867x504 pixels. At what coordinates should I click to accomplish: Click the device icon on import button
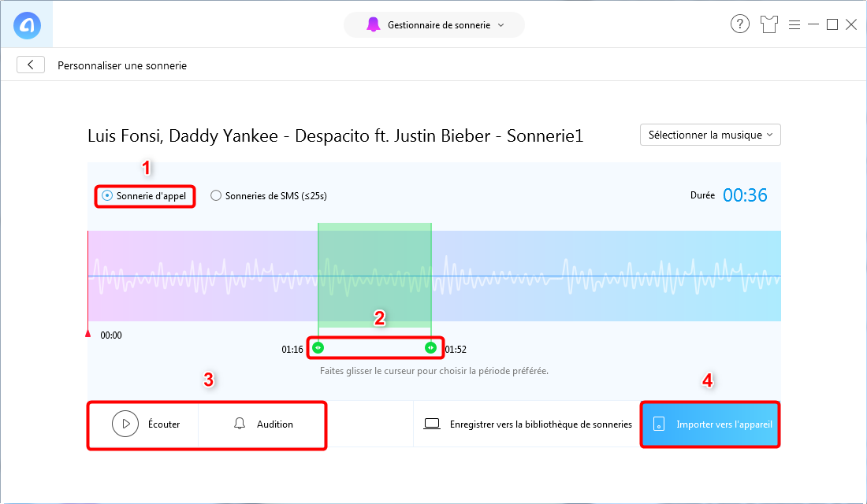click(659, 424)
